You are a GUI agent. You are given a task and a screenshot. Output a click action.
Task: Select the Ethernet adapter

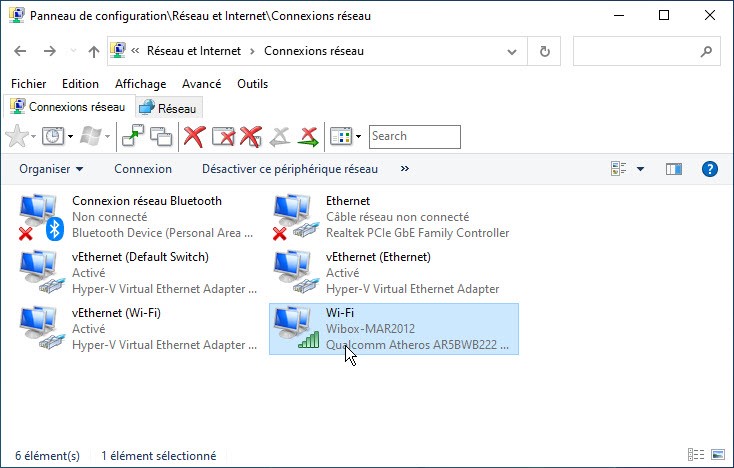[393, 217]
